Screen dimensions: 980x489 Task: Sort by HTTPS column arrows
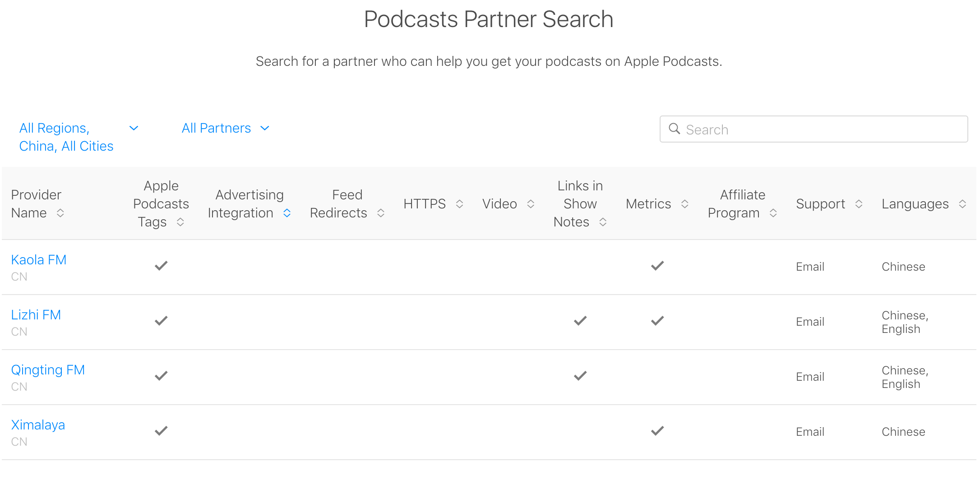point(459,204)
